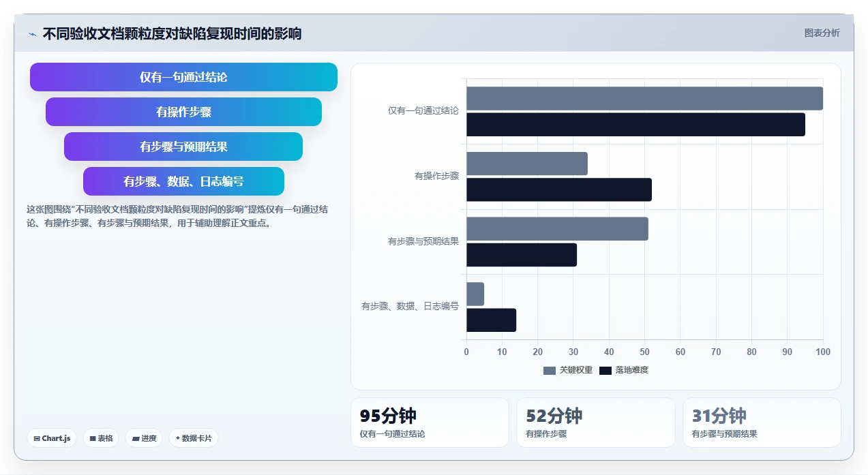This screenshot has width=868, height=475.
Task: Click the 进度 tag chip
Action: (x=144, y=438)
